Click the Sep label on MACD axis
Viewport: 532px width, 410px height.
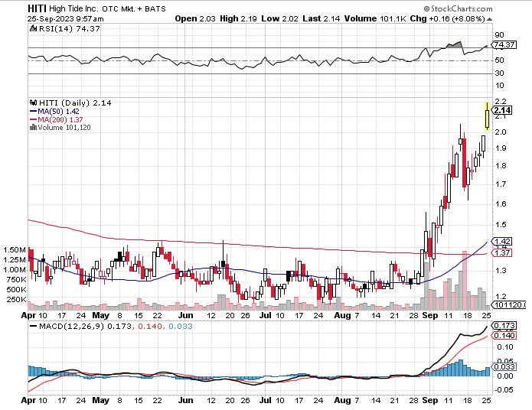point(430,400)
